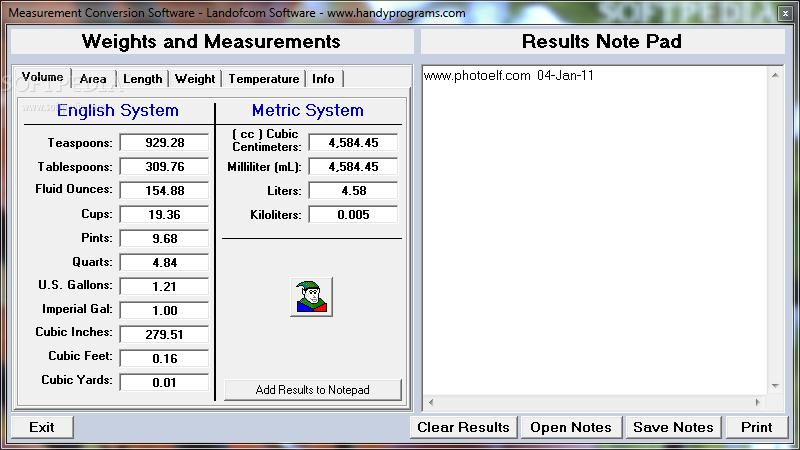Image resolution: width=800 pixels, height=450 pixels.
Task: Click the Teaspoons input field
Action: point(164,142)
